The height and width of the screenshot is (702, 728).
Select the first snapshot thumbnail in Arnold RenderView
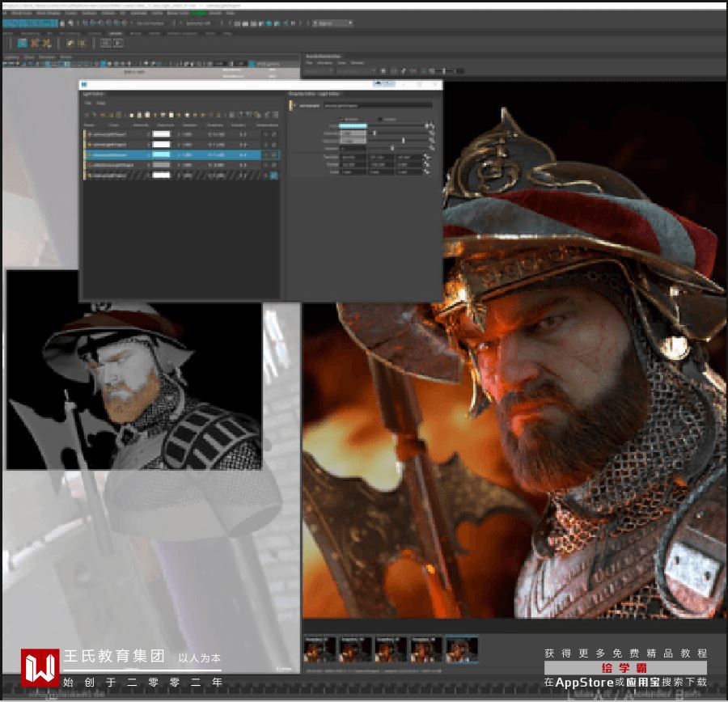click(320, 649)
